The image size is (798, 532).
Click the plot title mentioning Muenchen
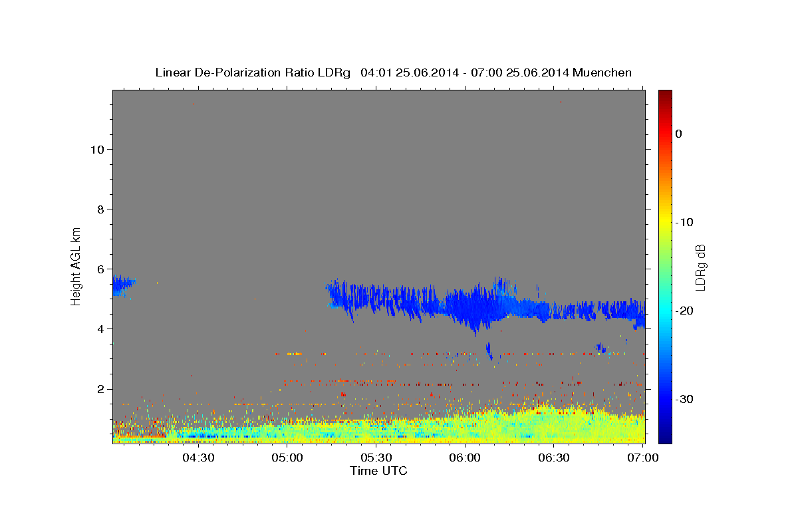393,72
